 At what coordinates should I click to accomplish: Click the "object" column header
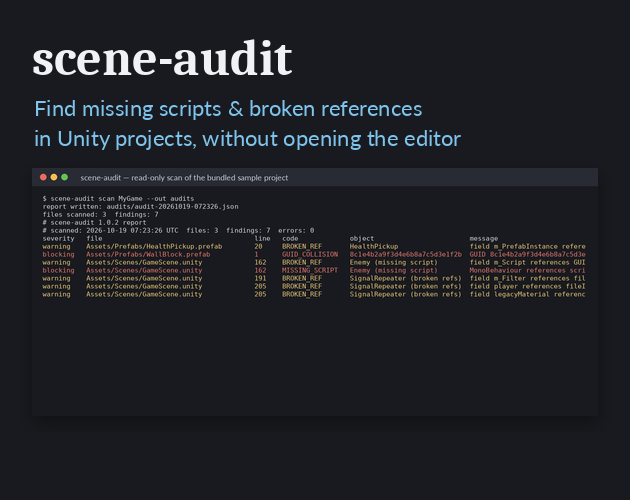tap(362, 238)
